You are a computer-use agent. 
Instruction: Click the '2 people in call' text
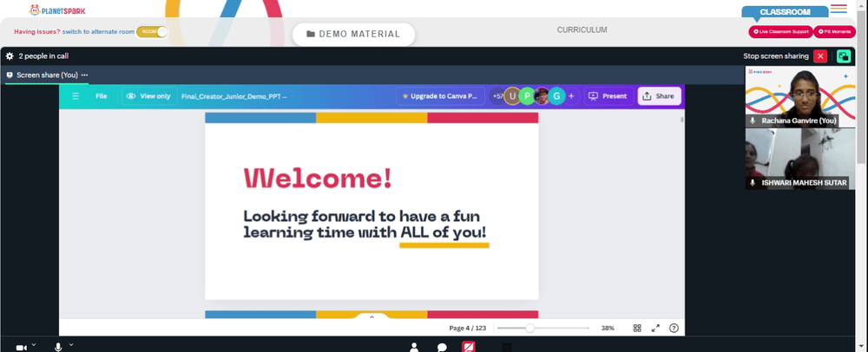pos(43,55)
